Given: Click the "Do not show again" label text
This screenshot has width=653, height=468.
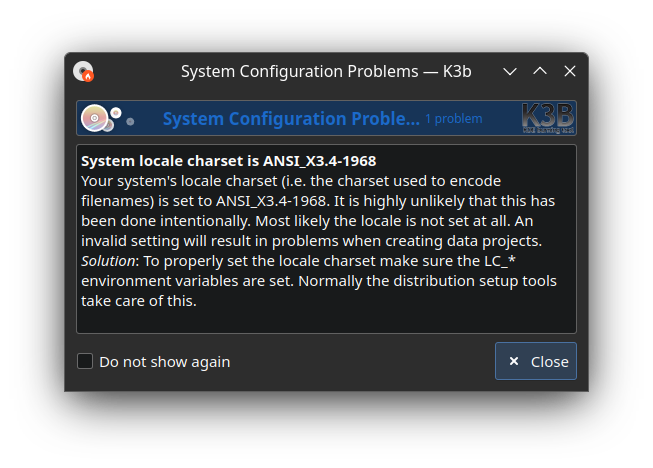Looking at the screenshot, I should [164, 362].
